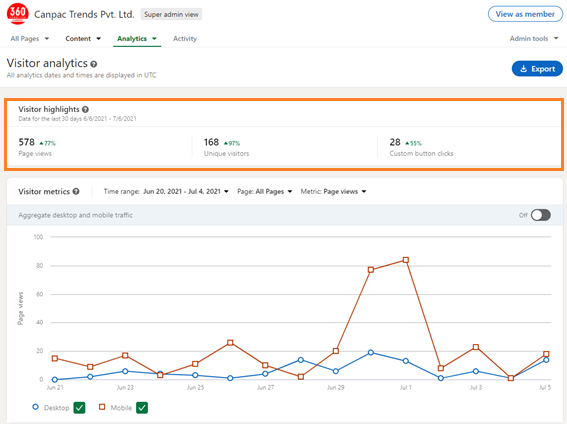567x424 pixels.
Task: Click the Mobile data point on Jun 21
Action: (55, 358)
